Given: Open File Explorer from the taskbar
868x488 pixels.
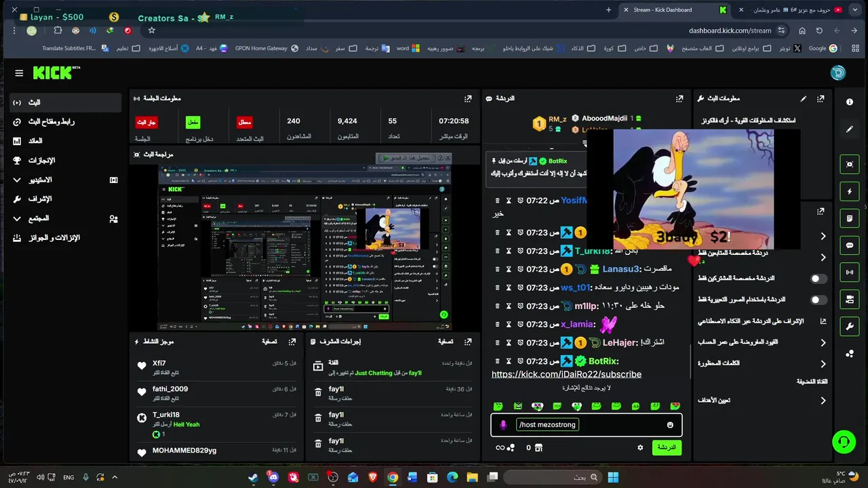Looking at the screenshot, I should [x=472, y=477].
